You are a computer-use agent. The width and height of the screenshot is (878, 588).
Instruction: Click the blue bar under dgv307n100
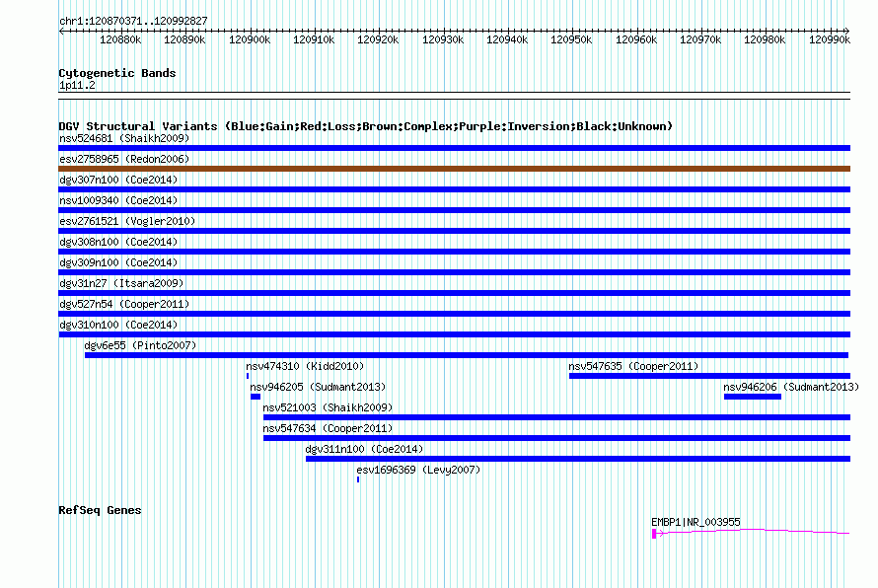pos(454,189)
